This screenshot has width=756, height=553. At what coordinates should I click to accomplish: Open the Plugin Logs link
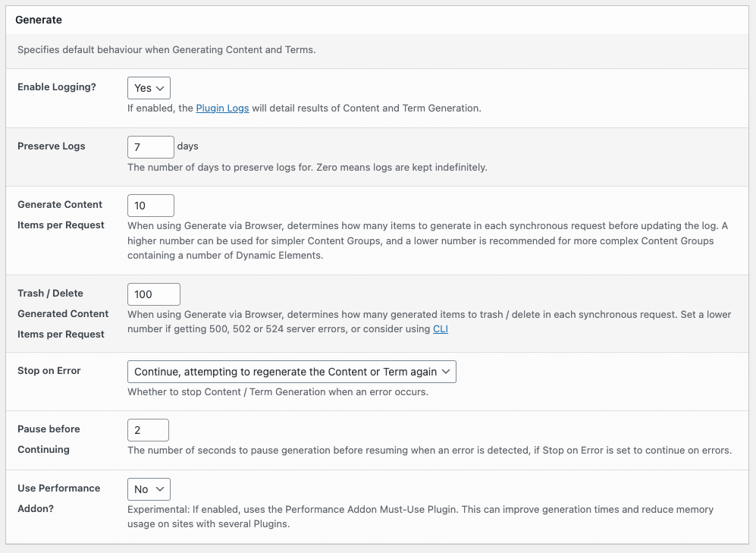[x=222, y=108]
